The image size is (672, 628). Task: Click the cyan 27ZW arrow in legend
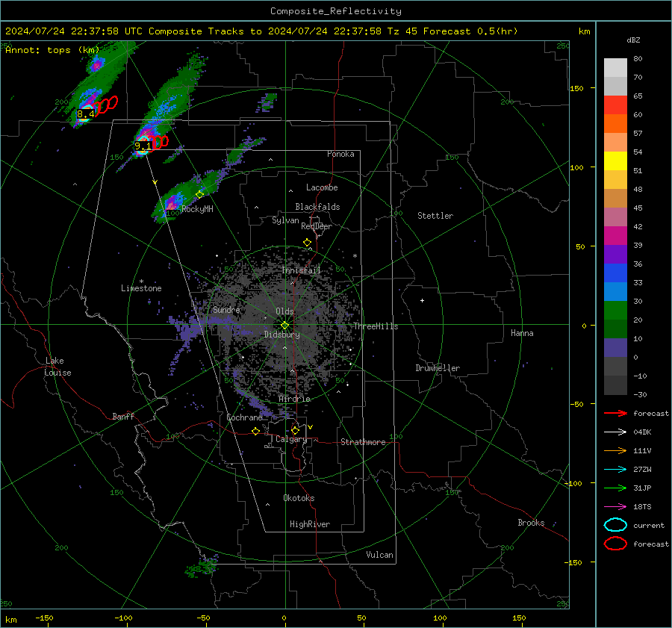tap(615, 470)
